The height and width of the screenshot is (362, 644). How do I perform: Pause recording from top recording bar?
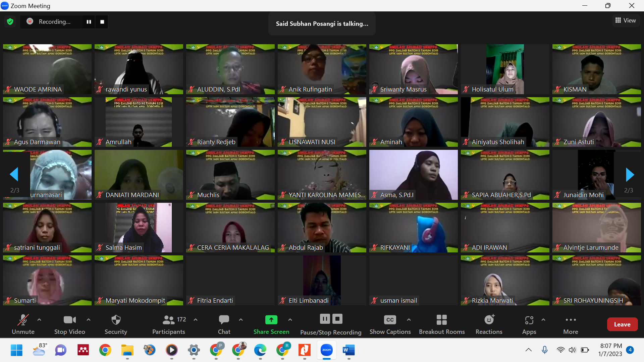tap(89, 22)
